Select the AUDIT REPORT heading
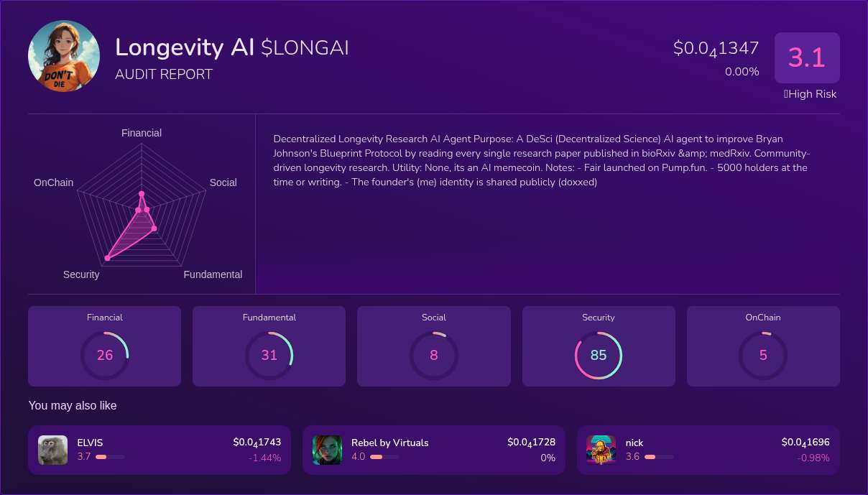 (164, 74)
